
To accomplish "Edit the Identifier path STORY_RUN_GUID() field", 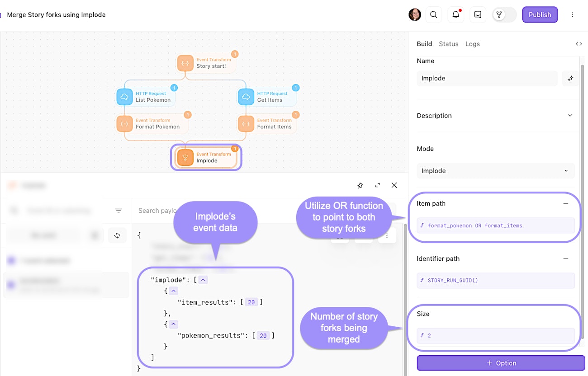I will 496,280.
